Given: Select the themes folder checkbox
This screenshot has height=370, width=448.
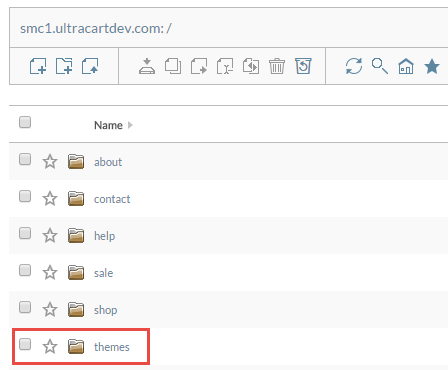Looking at the screenshot, I should [25, 344].
